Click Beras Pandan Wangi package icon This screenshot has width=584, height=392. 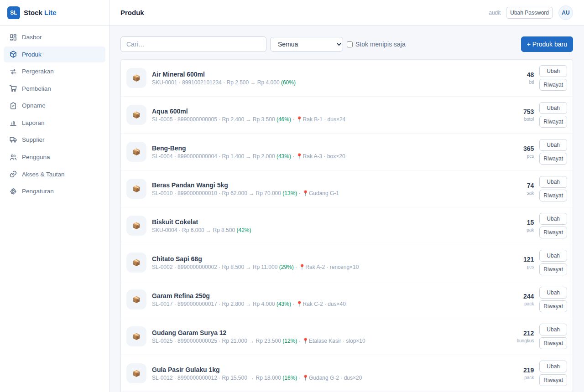[136, 189]
